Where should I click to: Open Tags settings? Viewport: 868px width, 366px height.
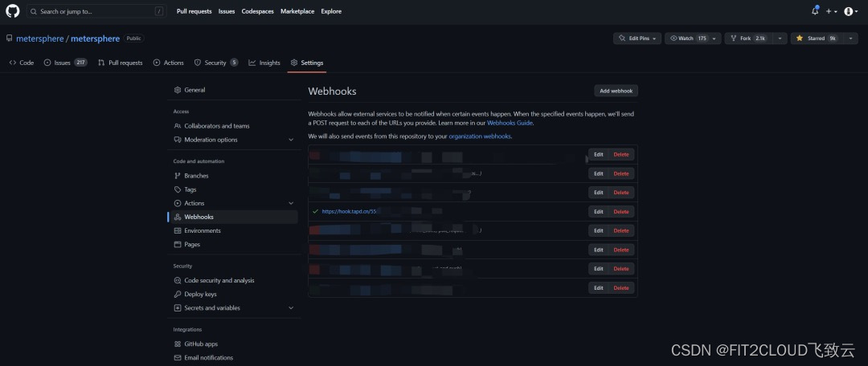[232, 189]
